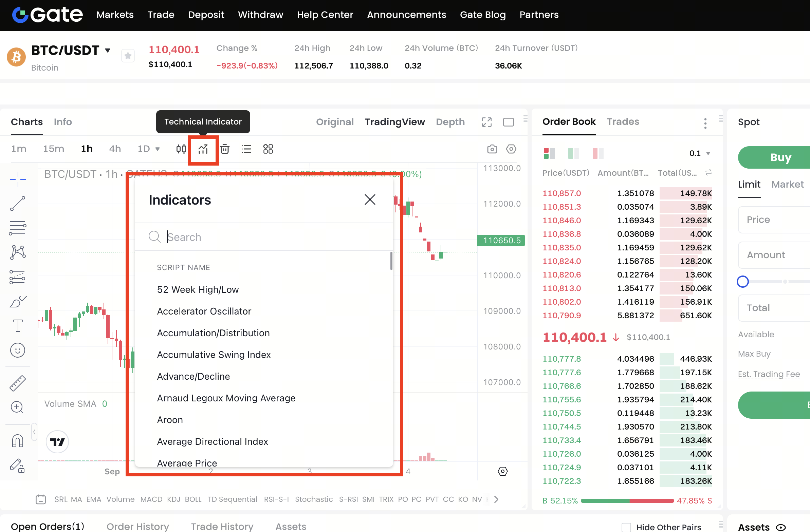The height and width of the screenshot is (532, 810).
Task: Toggle Assets visibility eye icon
Action: pos(781,527)
